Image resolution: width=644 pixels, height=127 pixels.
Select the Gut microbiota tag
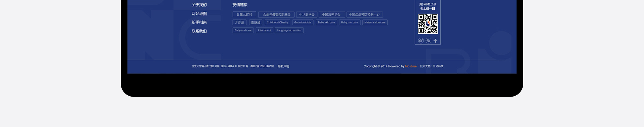click(x=303, y=22)
